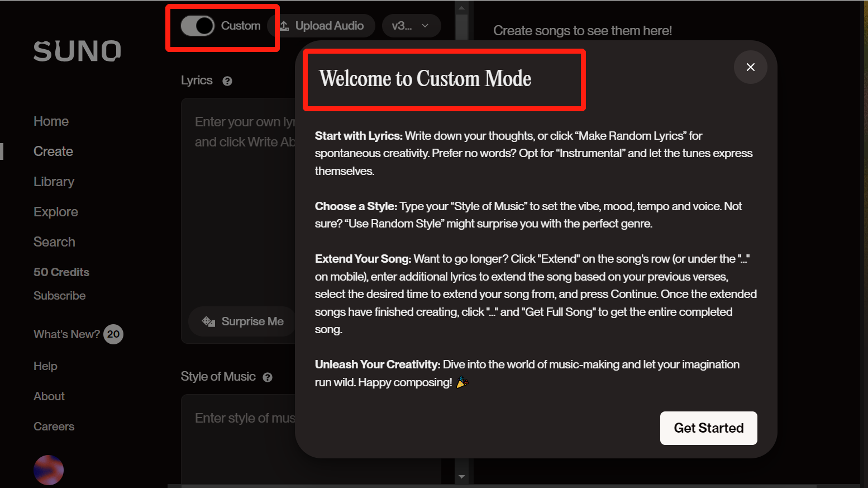Click the Subscribe link
This screenshot has height=488, width=868.
59,296
